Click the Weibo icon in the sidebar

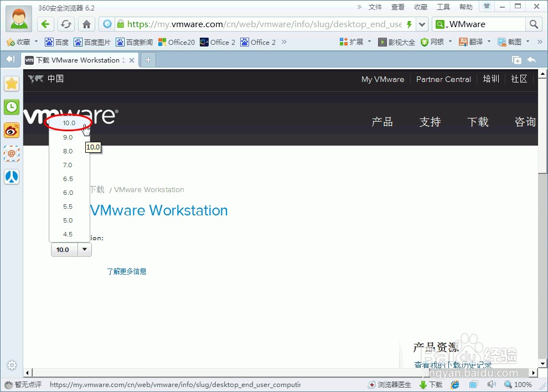pyautogui.click(x=12, y=131)
